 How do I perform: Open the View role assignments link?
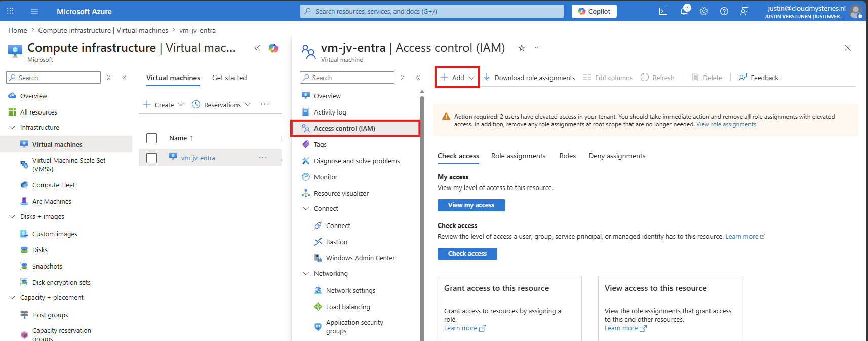(x=726, y=124)
